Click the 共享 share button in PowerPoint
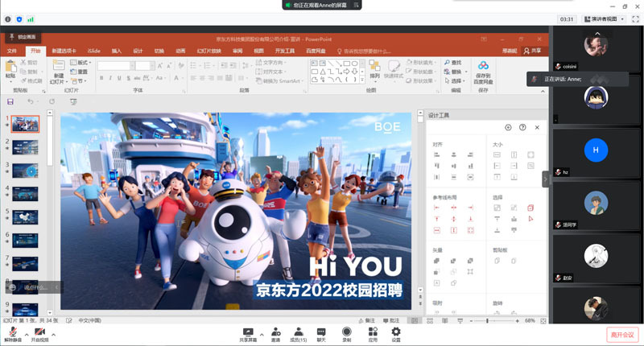 click(532, 51)
